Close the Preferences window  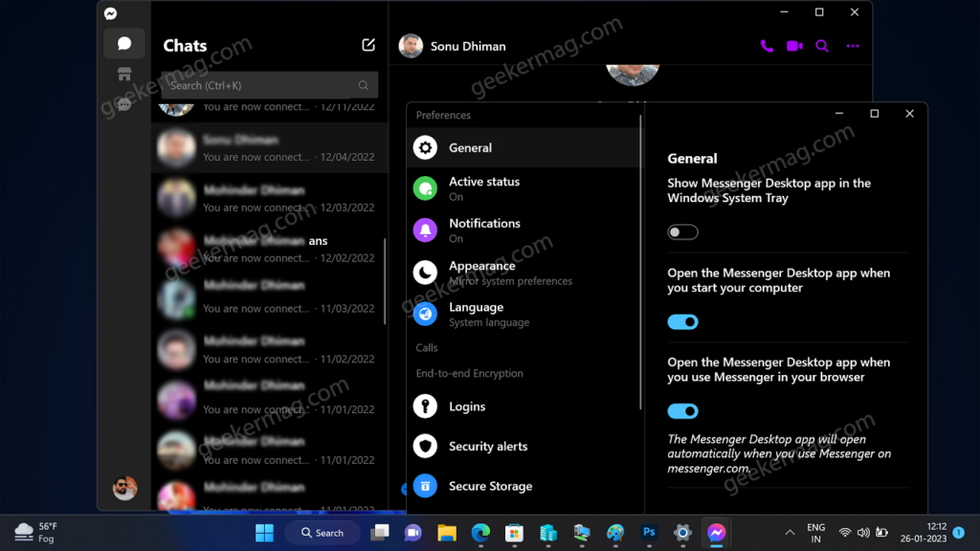tap(909, 114)
